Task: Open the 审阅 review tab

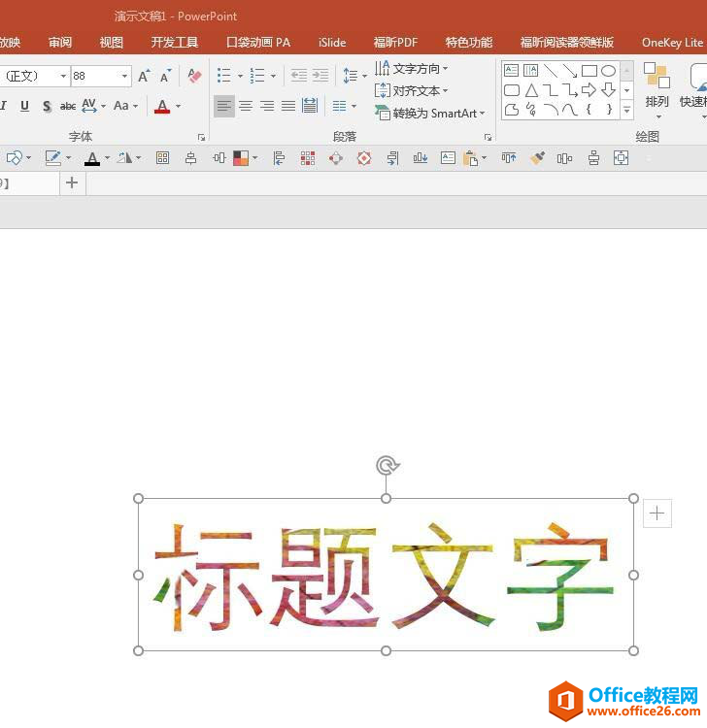Action: click(60, 43)
